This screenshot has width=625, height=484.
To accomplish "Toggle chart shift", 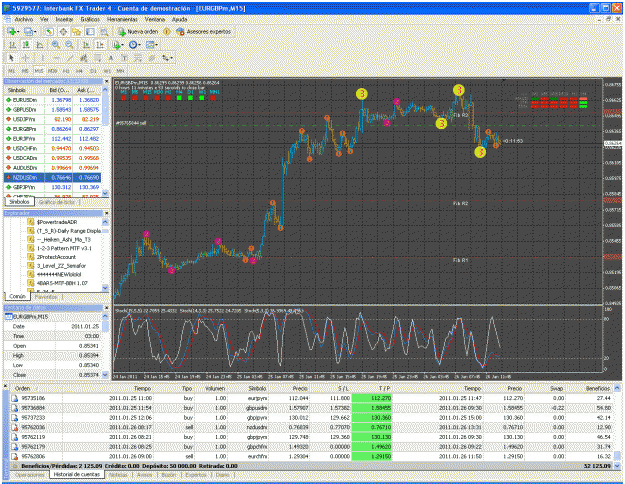I will (100, 45).
